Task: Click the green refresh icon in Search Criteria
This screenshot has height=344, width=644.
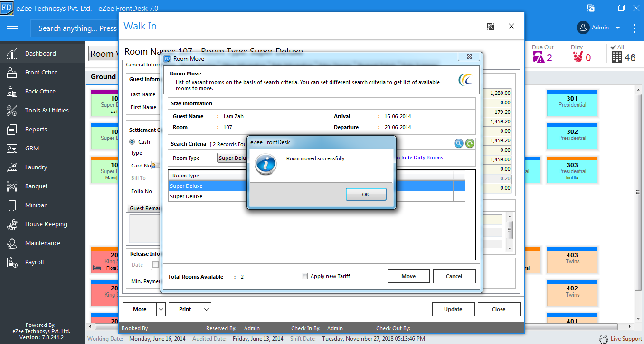Action: tap(470, 143)
